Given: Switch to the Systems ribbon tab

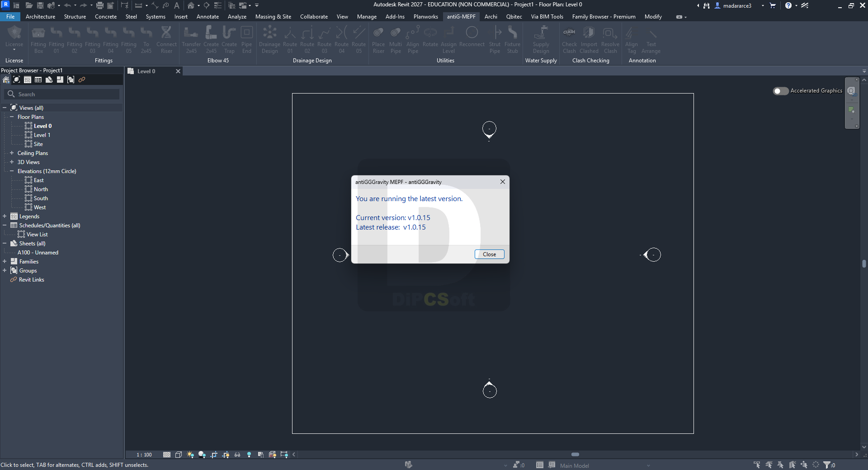Looking at the screenshot, I should click(x=156, y=17).
